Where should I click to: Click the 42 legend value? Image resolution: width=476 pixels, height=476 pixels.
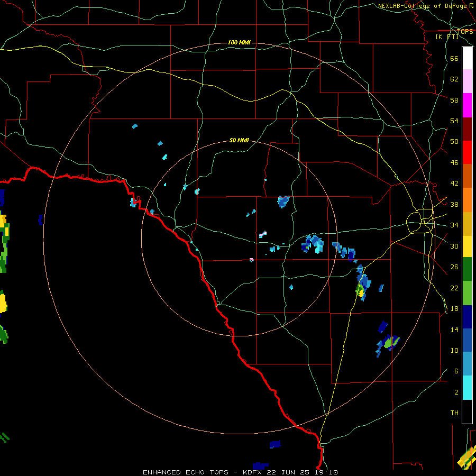coord(454,184)
